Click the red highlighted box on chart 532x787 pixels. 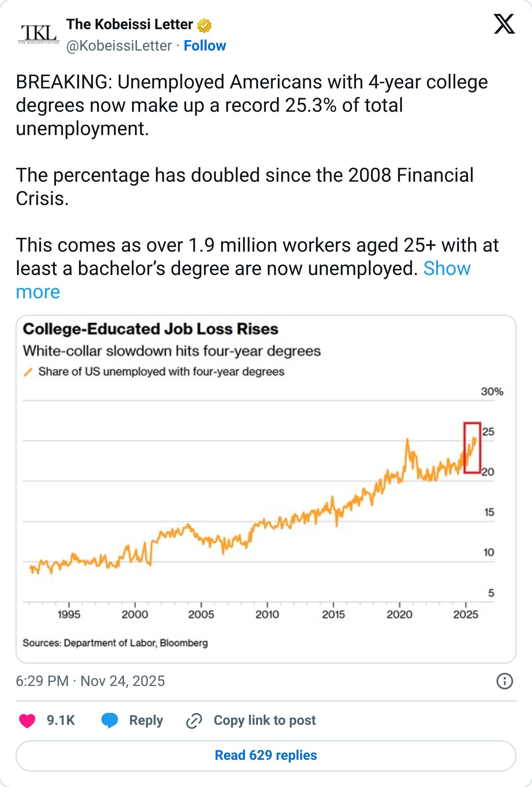[472, 448]
